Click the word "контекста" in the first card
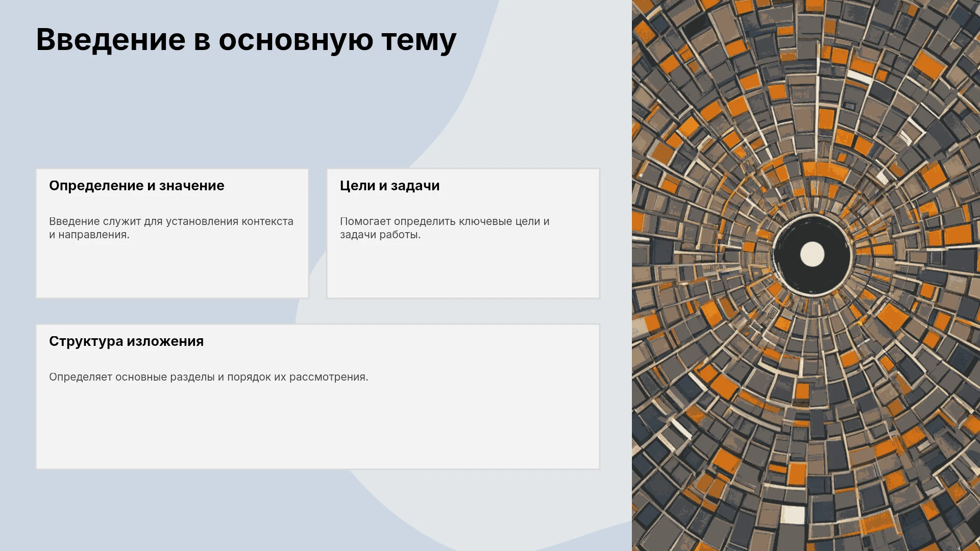The image size is (980, 551). [x=267, y=221]
